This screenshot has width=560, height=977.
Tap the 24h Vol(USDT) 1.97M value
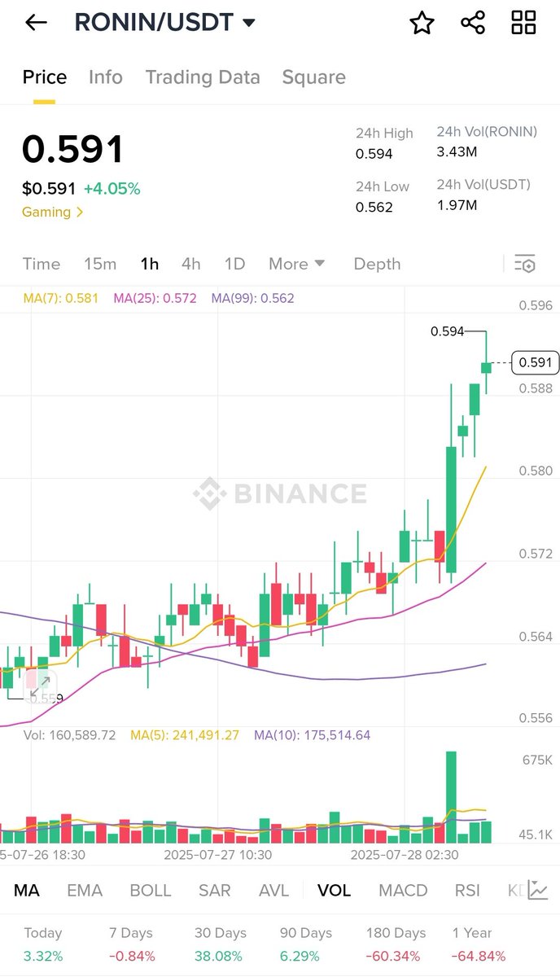pyautogui.click(x=457, y=204)
